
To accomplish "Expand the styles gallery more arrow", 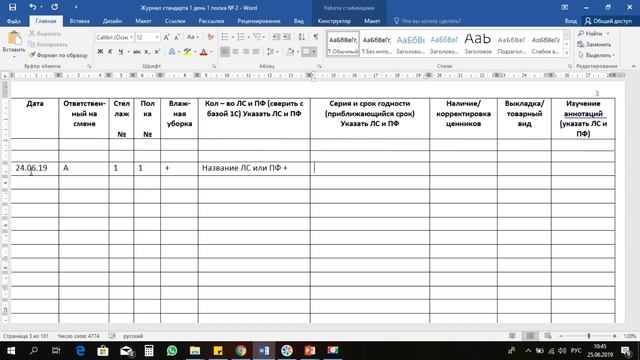I will click(x=567, y=53).
